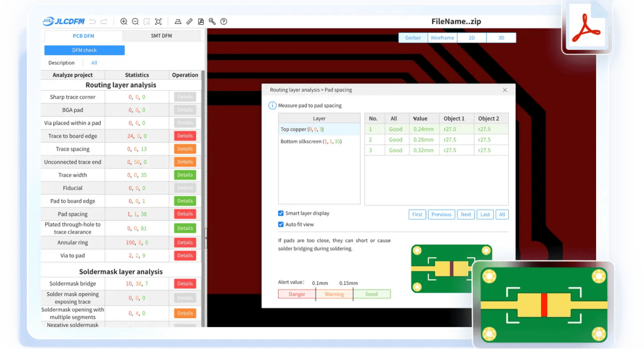The width and height of the screenshot is (644, 349).
Task: Run the DFM check button
Action: [84, 50]
